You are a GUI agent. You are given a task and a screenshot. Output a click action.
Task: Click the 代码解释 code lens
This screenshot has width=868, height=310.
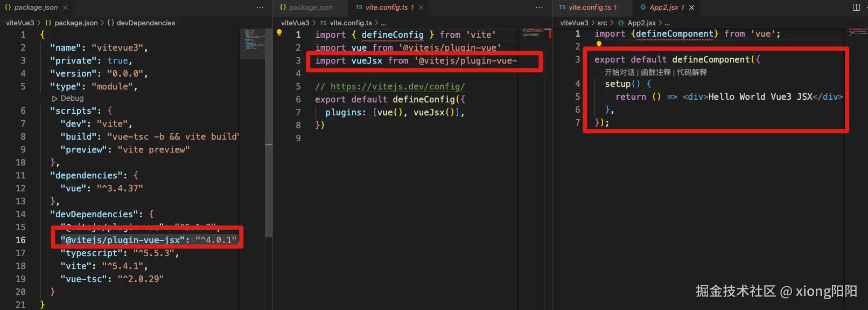click(692, 72)
